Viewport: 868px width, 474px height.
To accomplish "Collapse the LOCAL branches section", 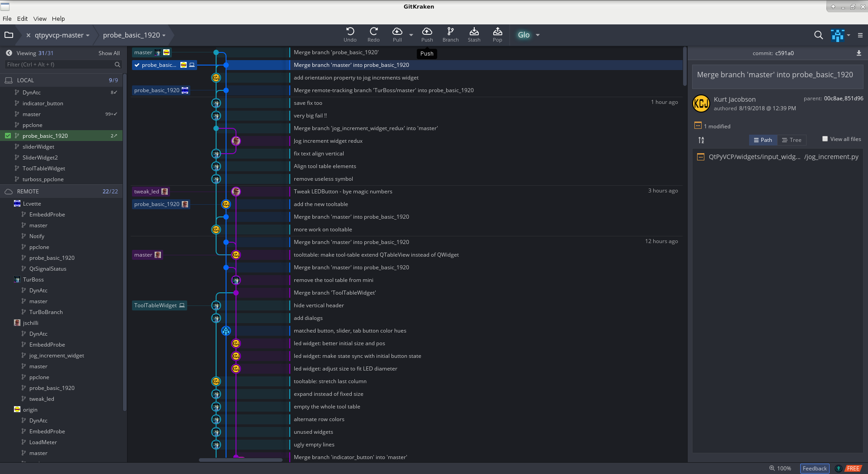I will [x=25, y=80].
